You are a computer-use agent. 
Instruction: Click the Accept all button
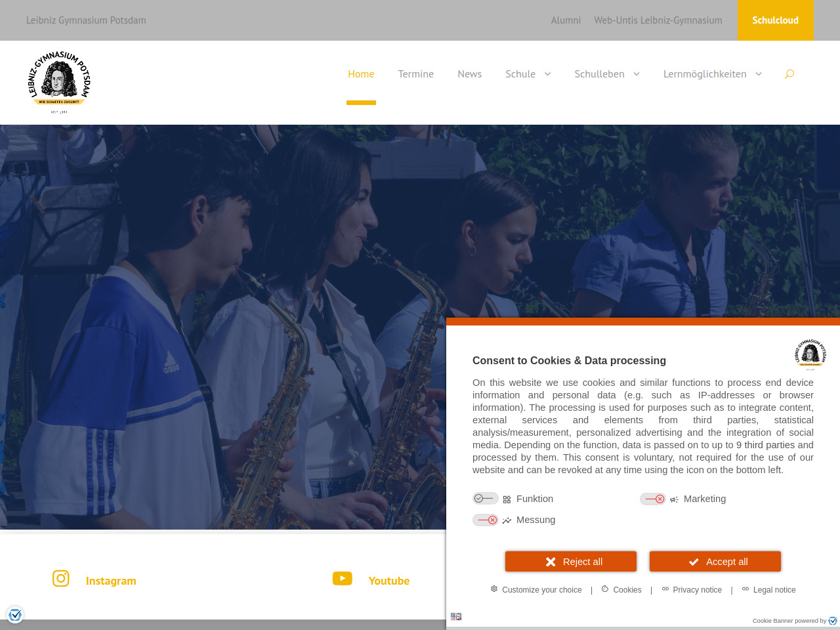coord(715,561)
